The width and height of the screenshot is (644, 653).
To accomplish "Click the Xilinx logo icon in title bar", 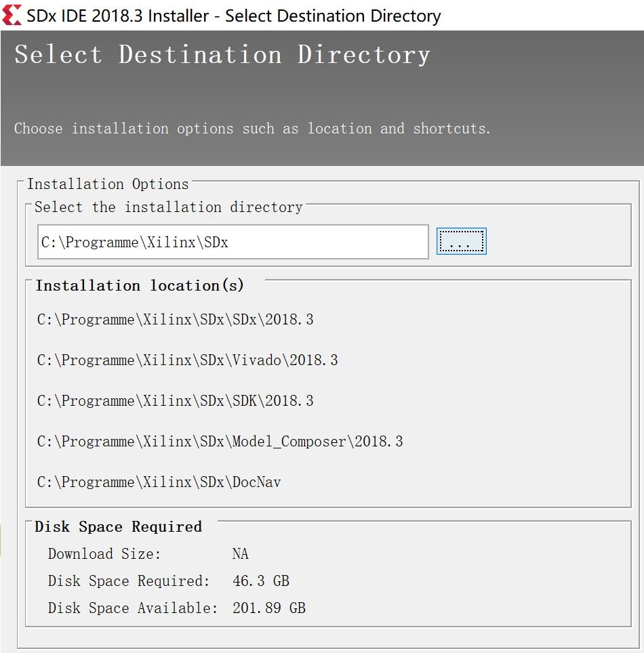I will [x=12, y=16].
